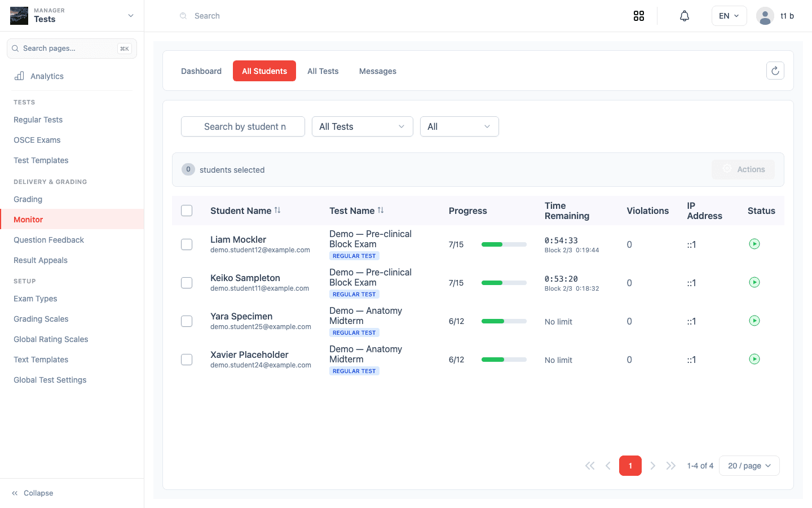Select the checkbox for Keiko Sampleton

pos(187,283)
